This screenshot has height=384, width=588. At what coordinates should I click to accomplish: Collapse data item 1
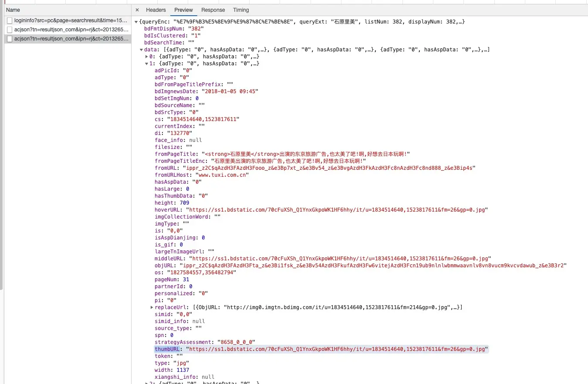pyautogui.click(x=147, y=64)
